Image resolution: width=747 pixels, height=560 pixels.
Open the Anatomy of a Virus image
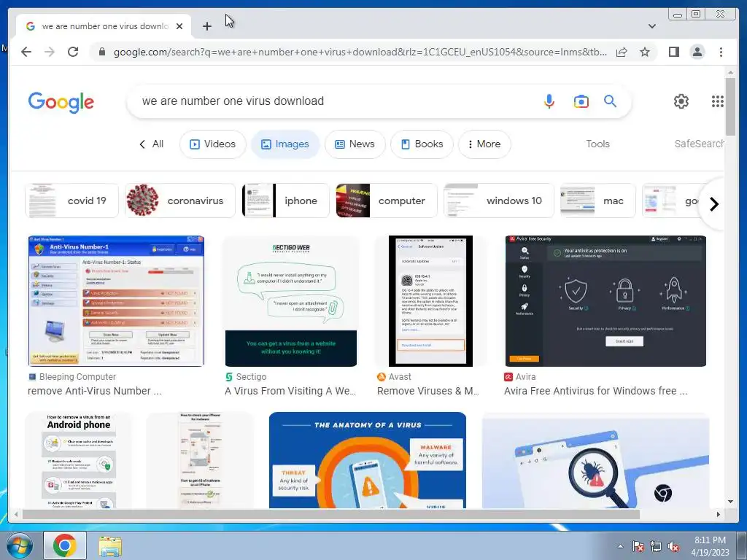point(368,460)
